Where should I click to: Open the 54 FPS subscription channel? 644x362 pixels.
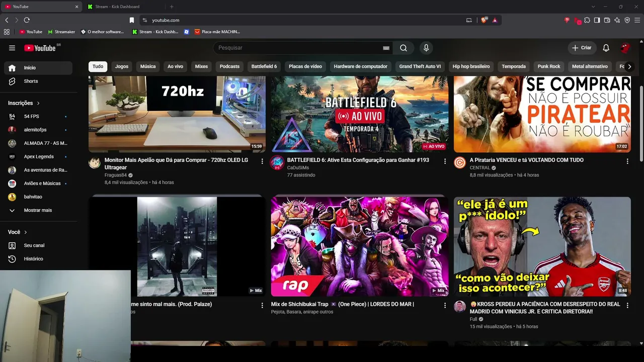tap(38, 116)
